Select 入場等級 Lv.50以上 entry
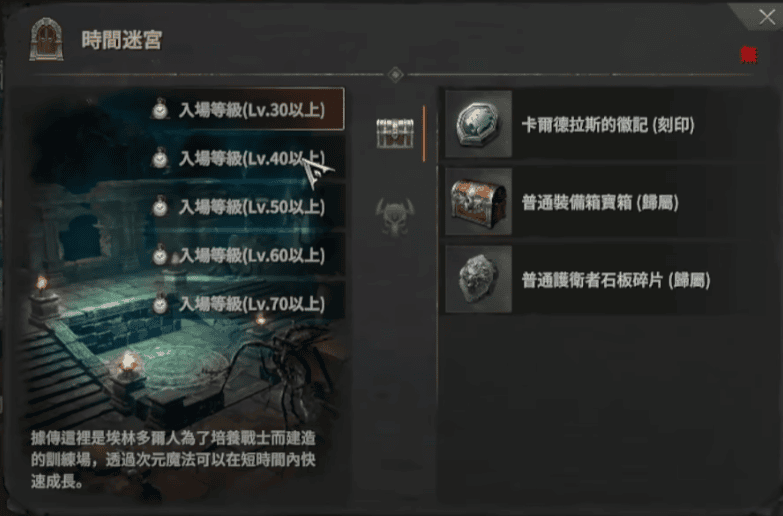The height and width of the screenshot is (516, 783). [246, 207]
